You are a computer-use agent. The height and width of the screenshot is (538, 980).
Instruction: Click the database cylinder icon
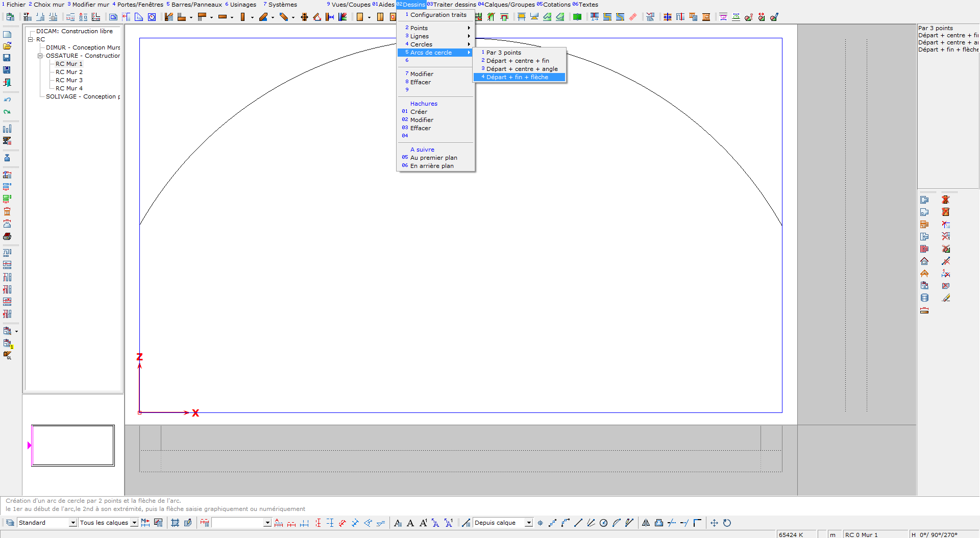point(924,298)
